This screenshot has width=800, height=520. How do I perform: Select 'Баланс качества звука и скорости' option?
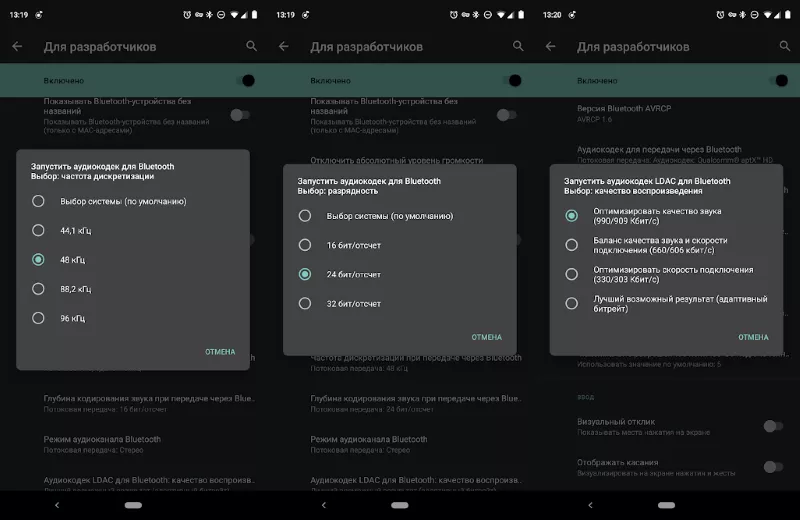coord(646,245)
